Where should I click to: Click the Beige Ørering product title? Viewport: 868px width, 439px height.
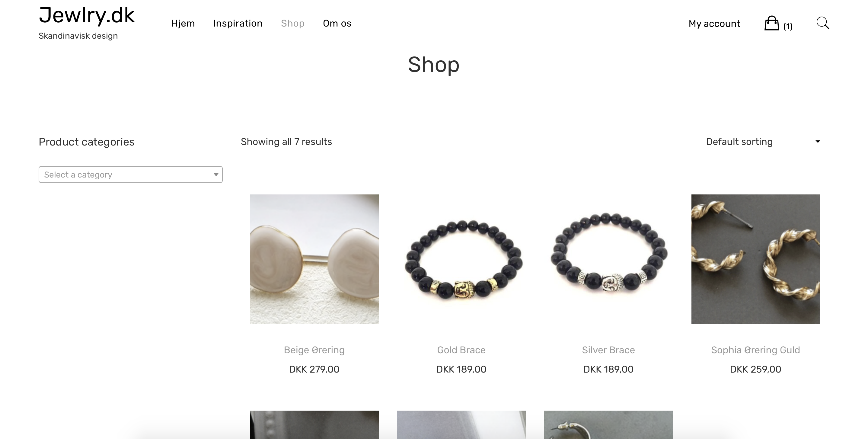[x=314, y=350]
